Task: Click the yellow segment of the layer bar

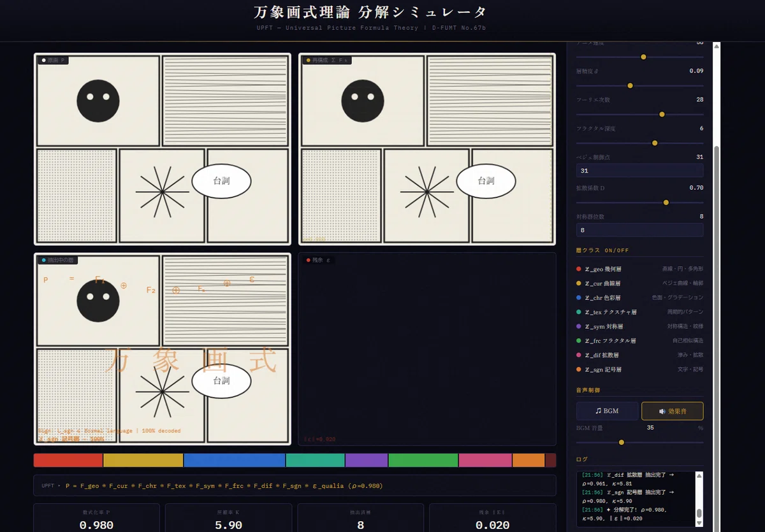Action: pyautogui.click(x=143, y=460)
